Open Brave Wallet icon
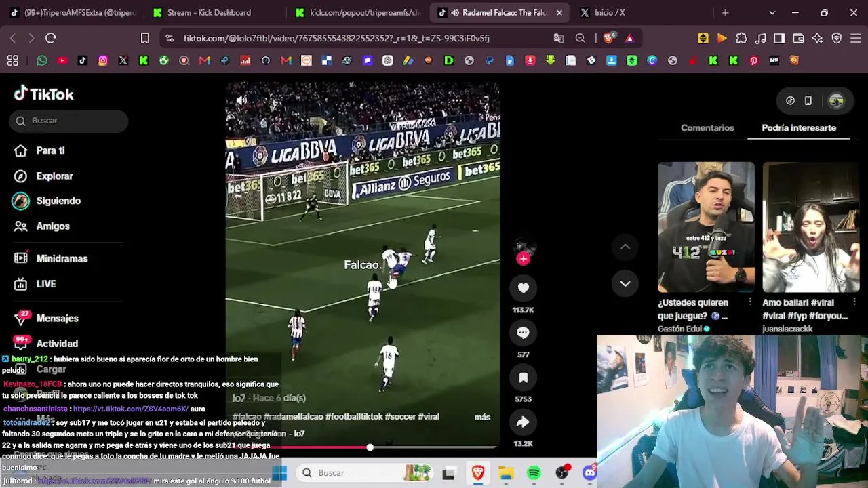This screenshot has height=488, width=868. (798, 38)
